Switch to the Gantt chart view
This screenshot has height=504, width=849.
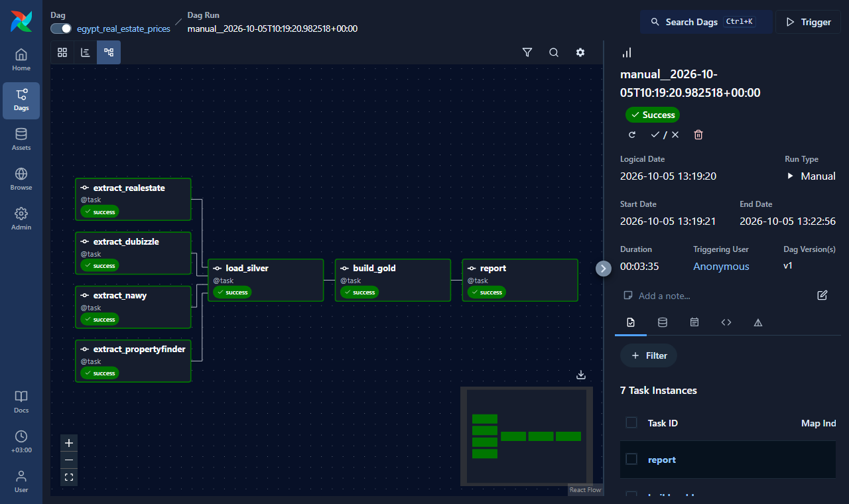(x=86, y=52)
